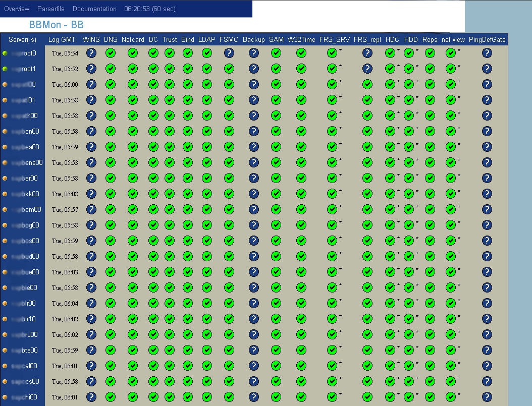
Task: Click the LDAP green check for ber00 row
Action: (x=207, y=178)
